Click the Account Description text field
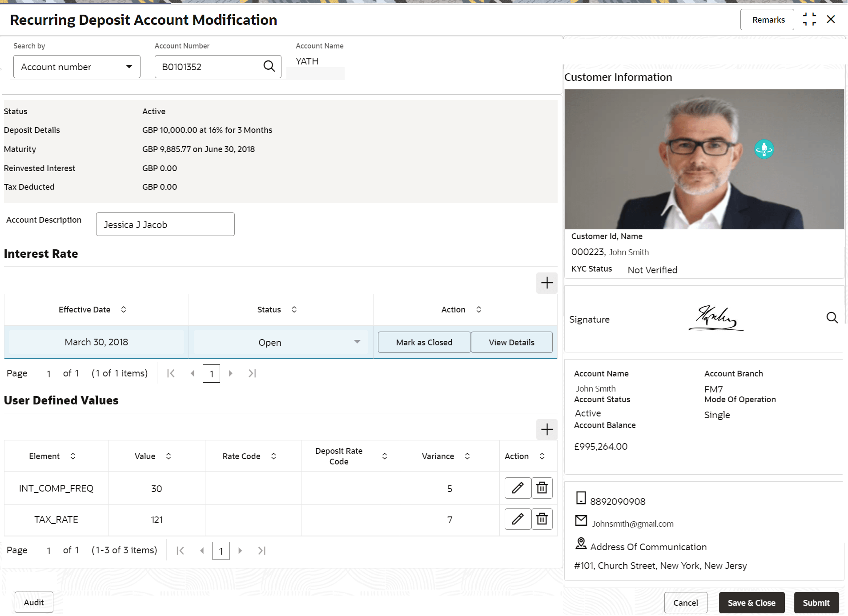848x616 pixels. pos(165,224)
